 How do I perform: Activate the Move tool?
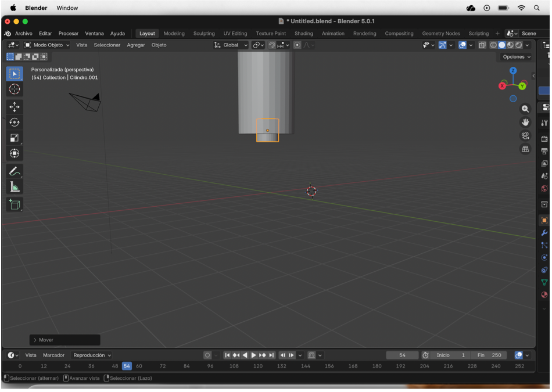(15, 107)
